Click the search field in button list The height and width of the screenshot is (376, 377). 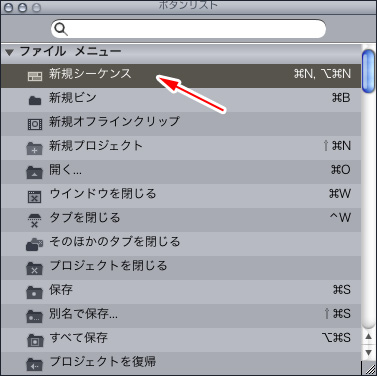pyautogui.click(x=188, y=29)
